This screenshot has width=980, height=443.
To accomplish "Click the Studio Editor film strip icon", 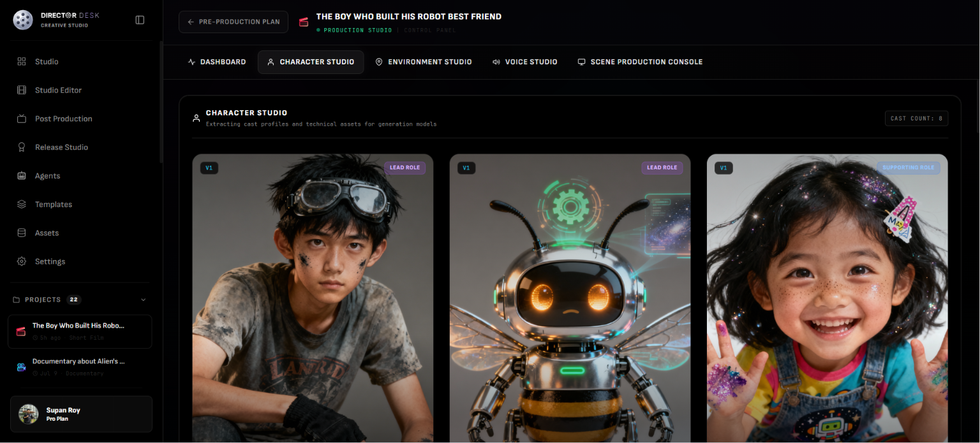I will pyautogui.click(x=22, y=91).
